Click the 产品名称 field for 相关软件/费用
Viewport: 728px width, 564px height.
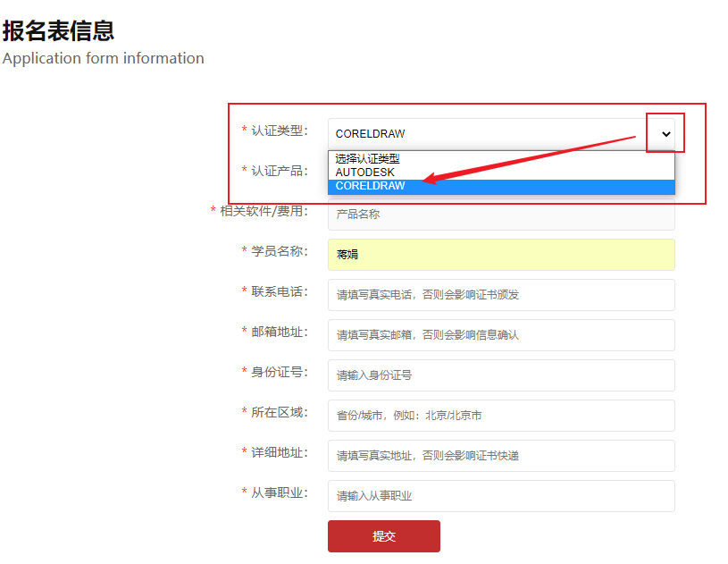501,215
